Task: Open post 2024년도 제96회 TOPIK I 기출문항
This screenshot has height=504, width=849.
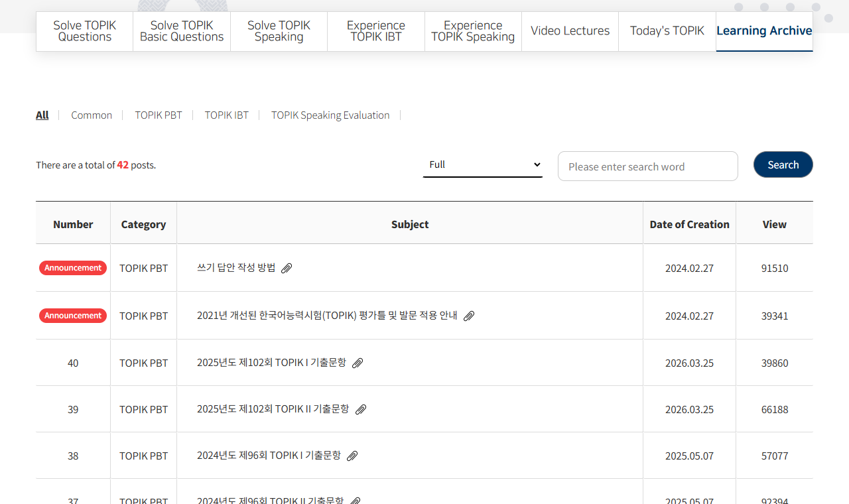Action: click(269, 455)
